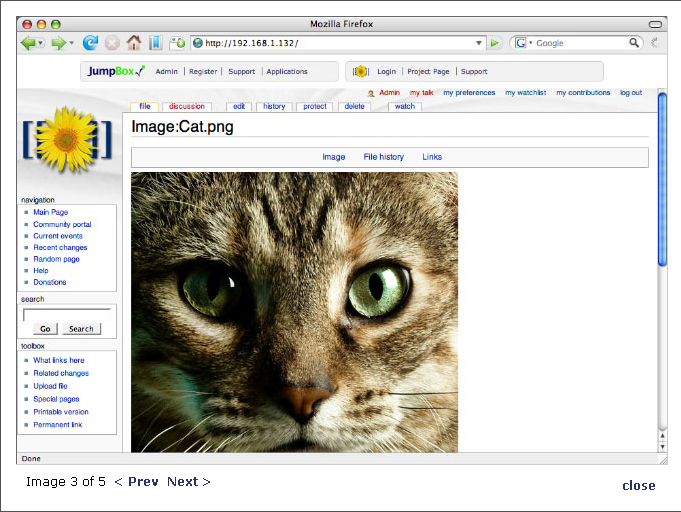Open Community portal link
Image resolution: width=681 pixels, height=512 pixels.
(x=62, y=225)
